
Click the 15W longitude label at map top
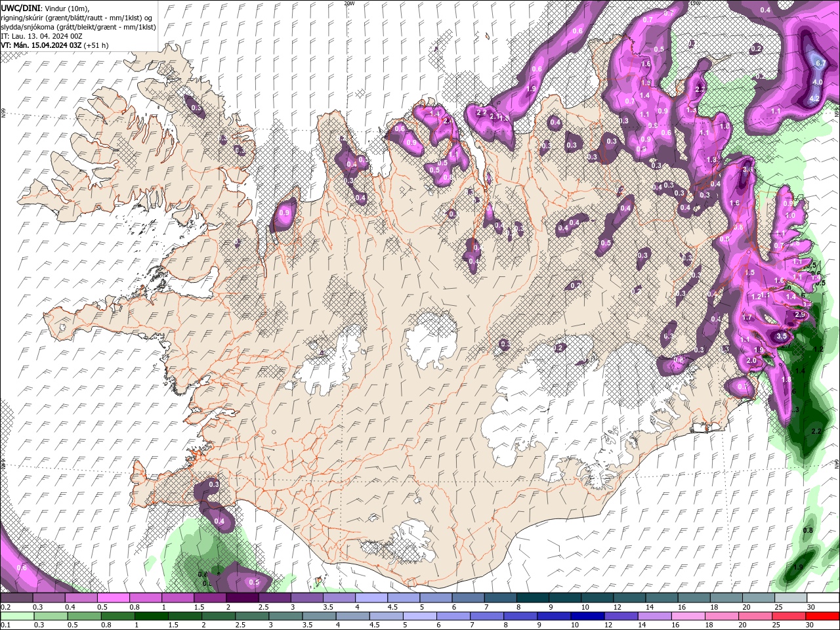(695, 3)
